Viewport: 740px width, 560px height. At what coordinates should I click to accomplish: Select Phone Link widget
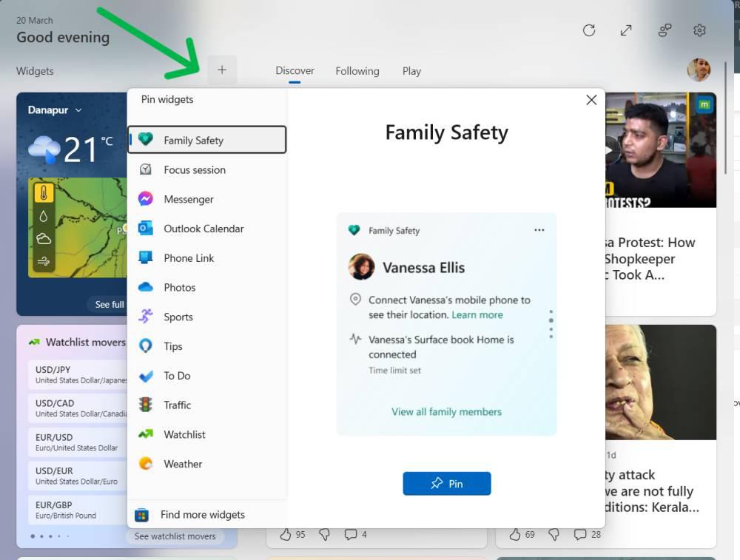(206, 257)
